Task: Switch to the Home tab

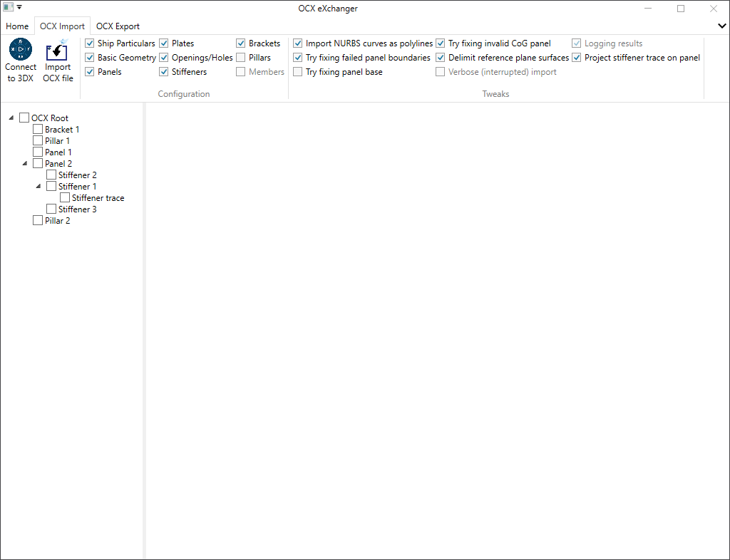Action: (17, 26)
